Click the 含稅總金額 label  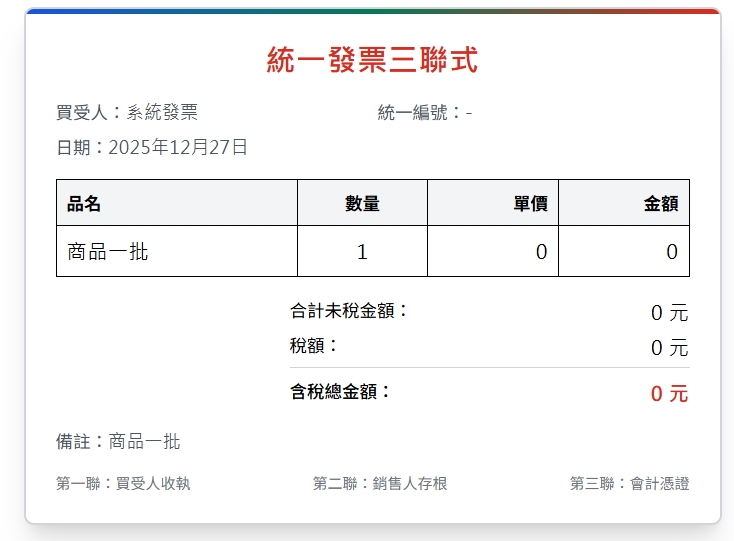340,392
